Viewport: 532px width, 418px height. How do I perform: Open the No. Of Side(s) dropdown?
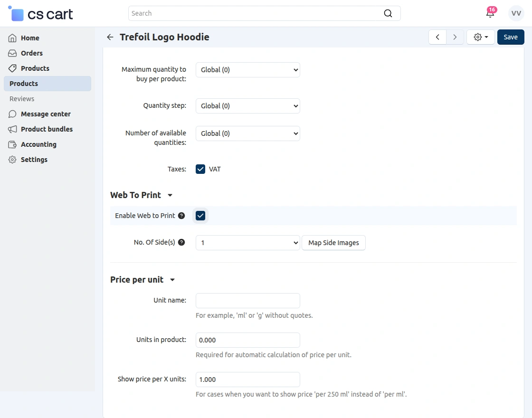pyautogui.click(x=247, y=242)
